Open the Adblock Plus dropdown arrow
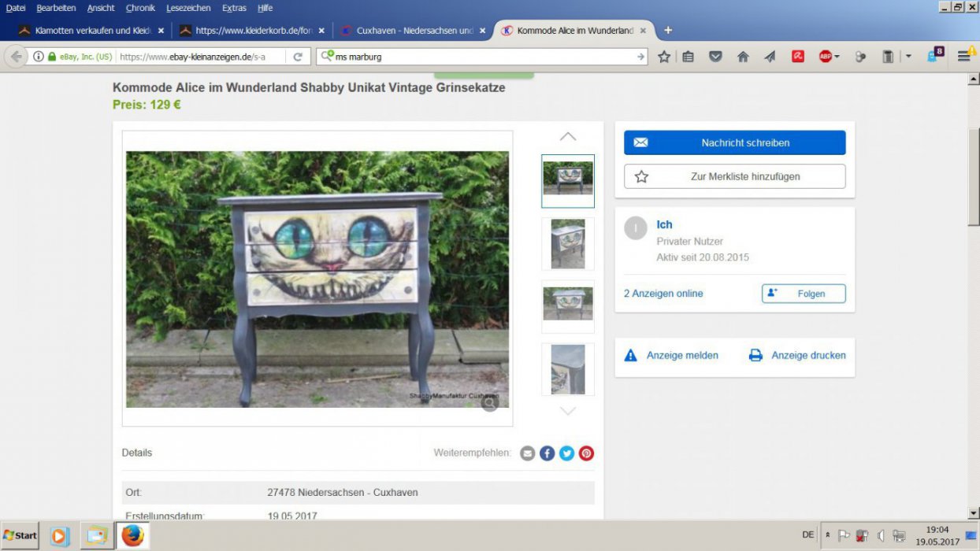This screenshot has height=551, width=980. tap(837, 57)
